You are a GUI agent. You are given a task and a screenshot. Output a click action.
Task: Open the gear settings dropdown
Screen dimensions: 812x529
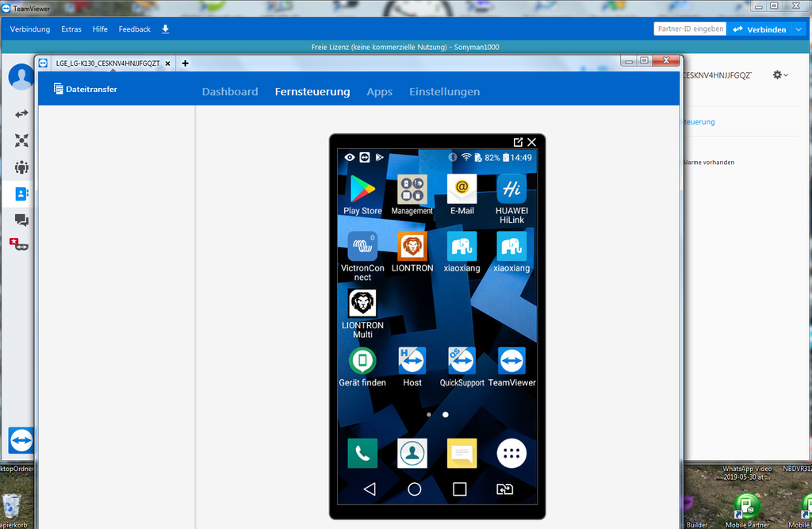[780, 75]
